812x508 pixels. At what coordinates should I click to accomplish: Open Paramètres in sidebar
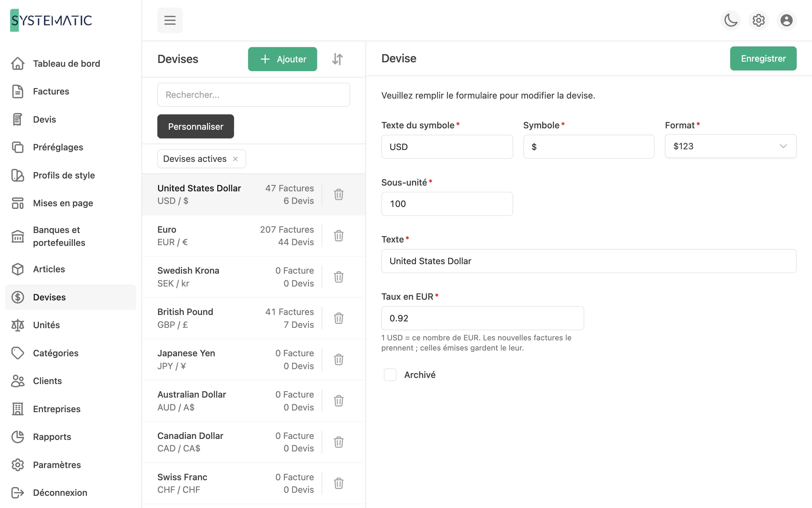[70, 465]
